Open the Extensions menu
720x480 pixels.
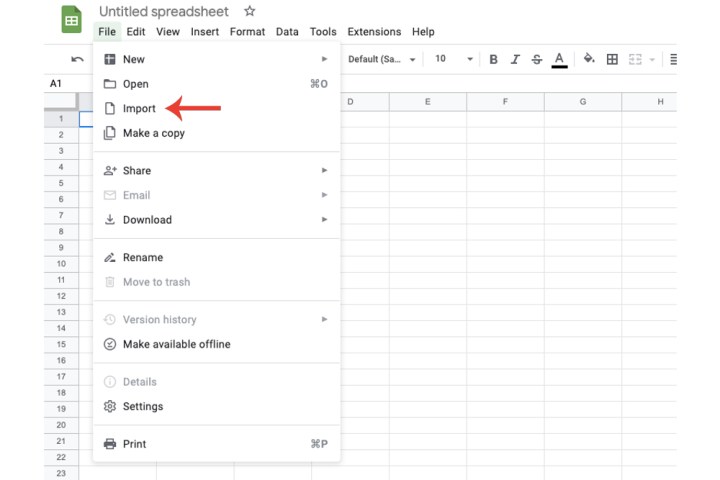coord(374,32)
